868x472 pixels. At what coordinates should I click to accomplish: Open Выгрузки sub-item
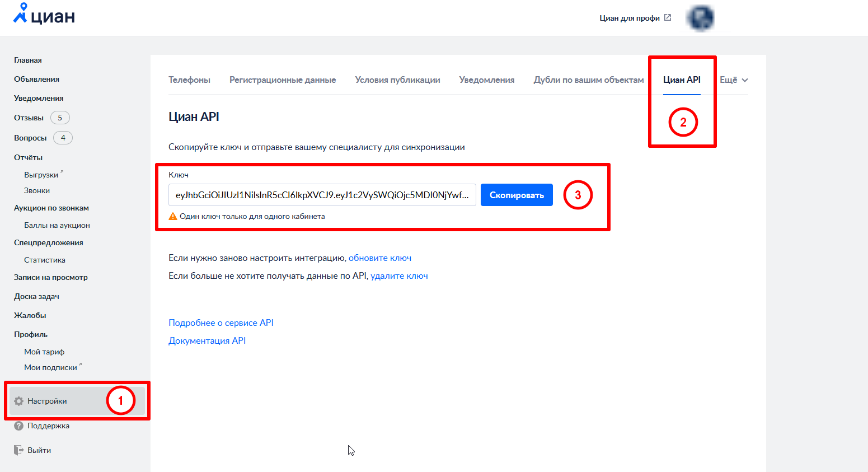(x=41, y=175)
